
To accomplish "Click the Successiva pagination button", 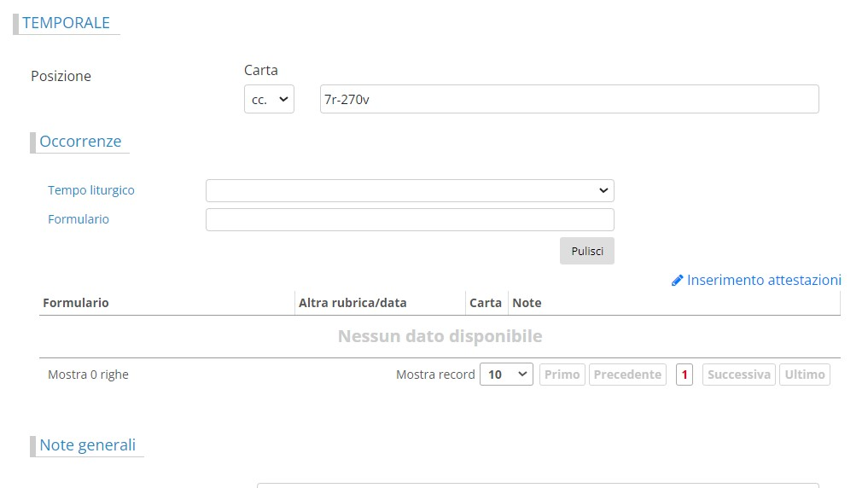I will pos(739,375).
